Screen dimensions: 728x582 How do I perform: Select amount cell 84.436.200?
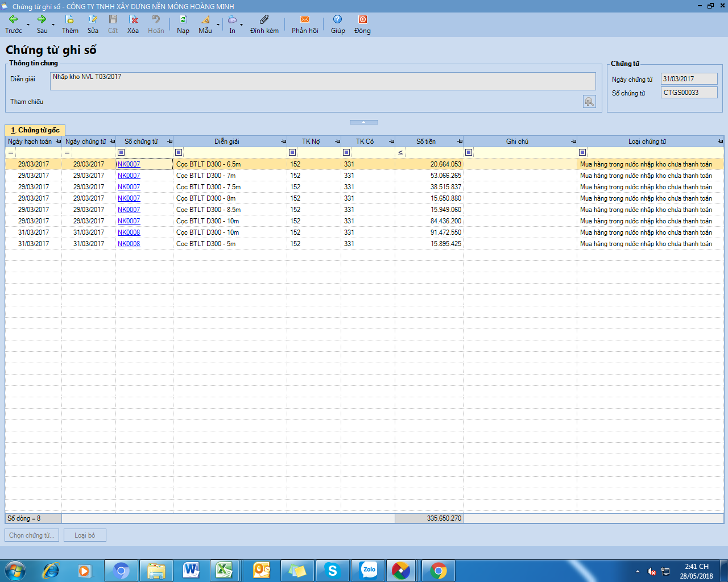pos(429,221)
